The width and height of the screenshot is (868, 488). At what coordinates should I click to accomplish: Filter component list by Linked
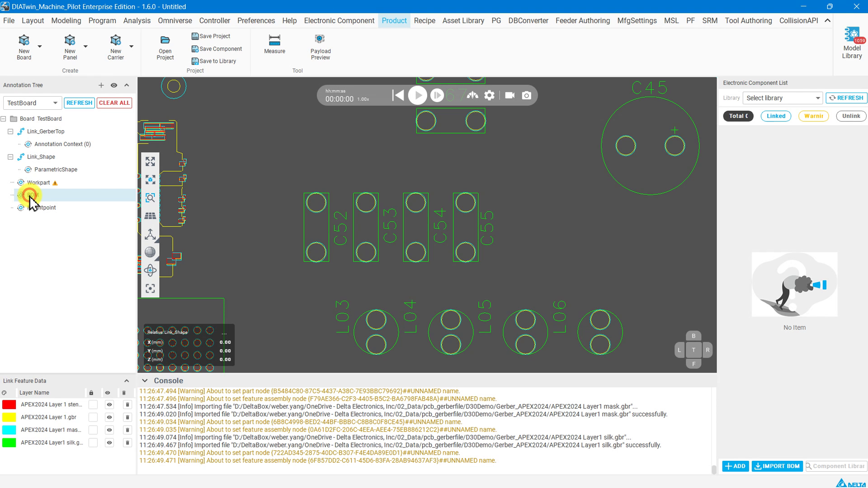pos(776,116)
